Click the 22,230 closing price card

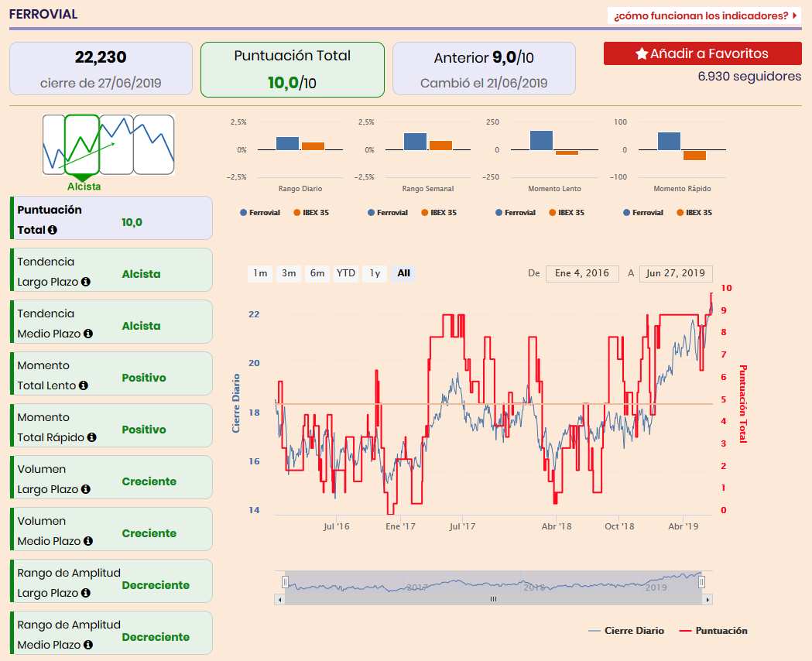click(101, 69)
